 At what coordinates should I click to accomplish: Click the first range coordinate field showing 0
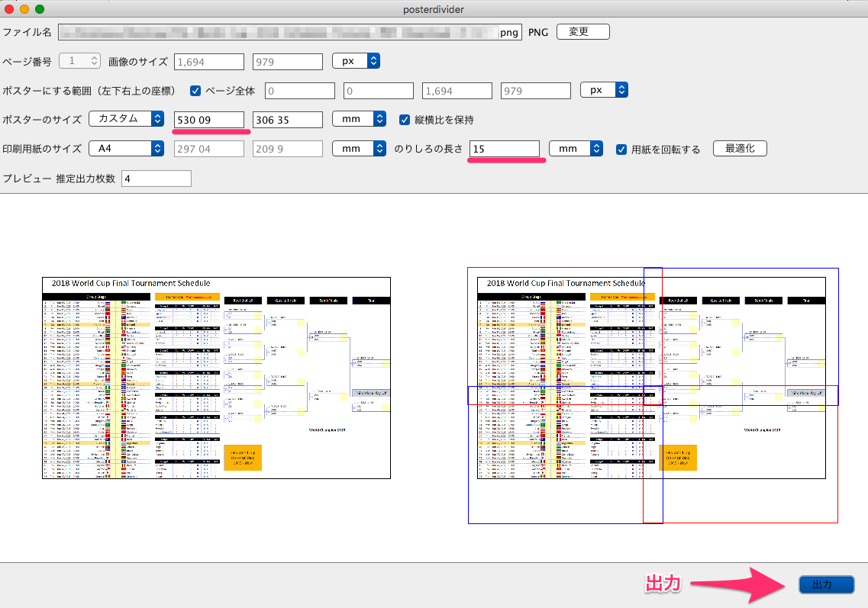pos(299,91)
